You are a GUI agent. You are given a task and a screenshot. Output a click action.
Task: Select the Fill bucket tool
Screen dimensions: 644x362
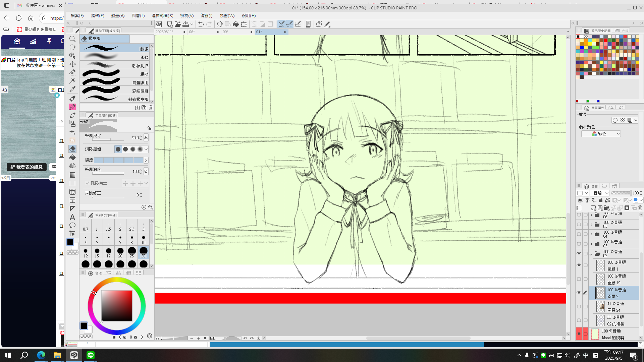click(x=72, y=157)
